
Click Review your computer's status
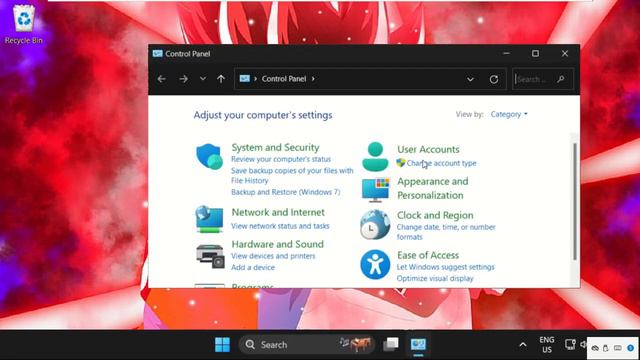click(x=281, y=159)
